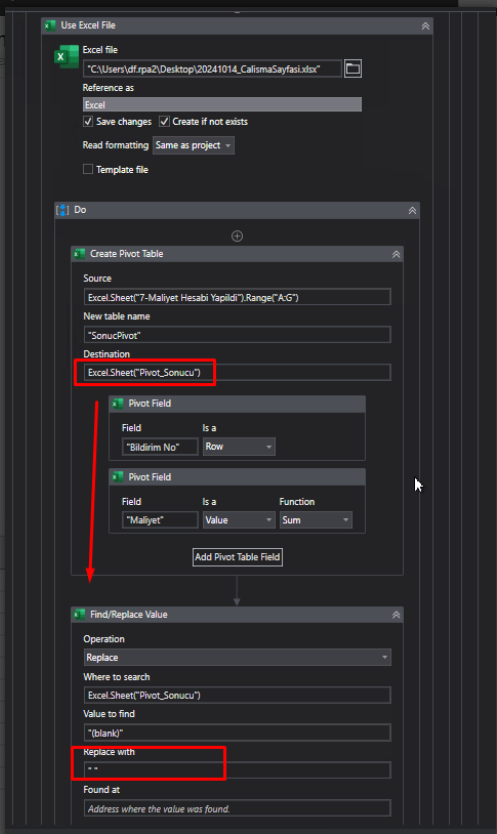Click the Do sequence icon
Screen dimensions: 497x834
point(62,210)
